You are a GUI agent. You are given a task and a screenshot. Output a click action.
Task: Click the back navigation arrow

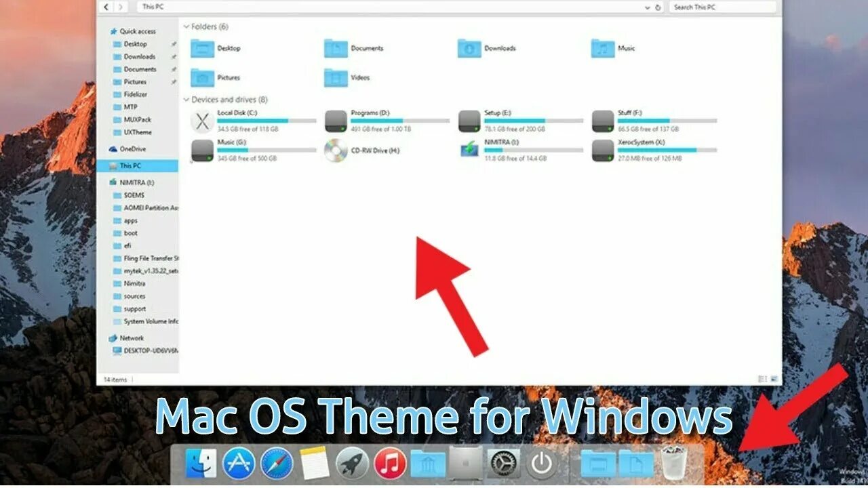point(106,7)
